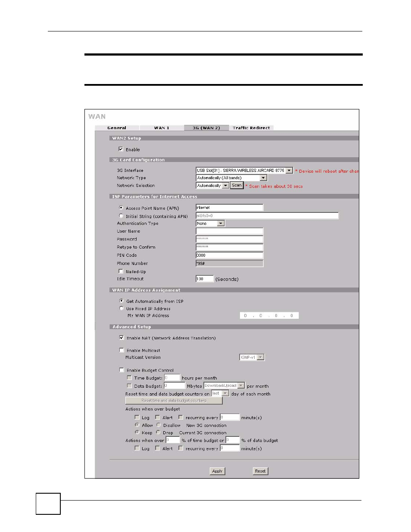Open the Network Selection dropdown

pos(212,186)
